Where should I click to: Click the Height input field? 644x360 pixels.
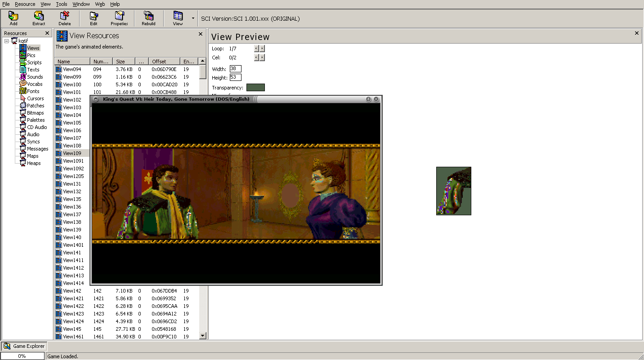(x=236, y=77)
